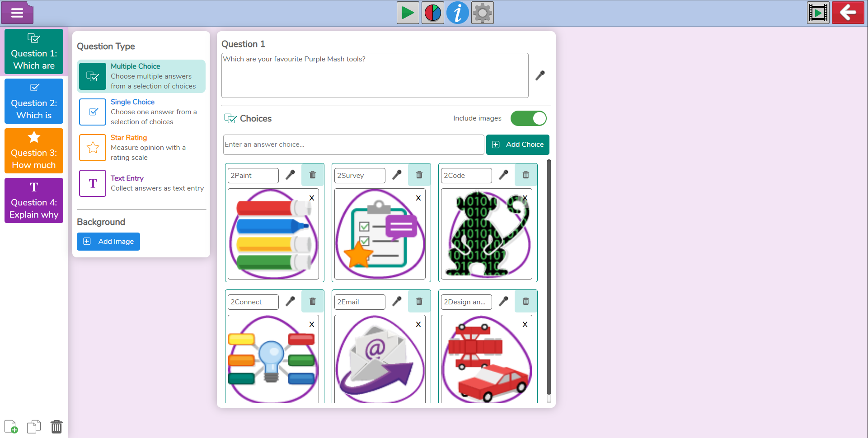This screenshot has height=438, width=868.
Task: Select Multiple Choice question type
Action: [141, 76]
